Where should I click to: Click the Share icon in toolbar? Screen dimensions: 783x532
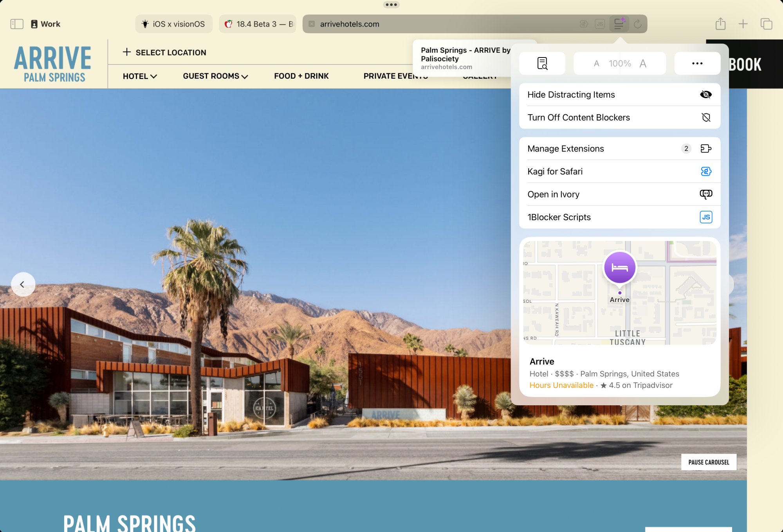(x=720, y=24)
